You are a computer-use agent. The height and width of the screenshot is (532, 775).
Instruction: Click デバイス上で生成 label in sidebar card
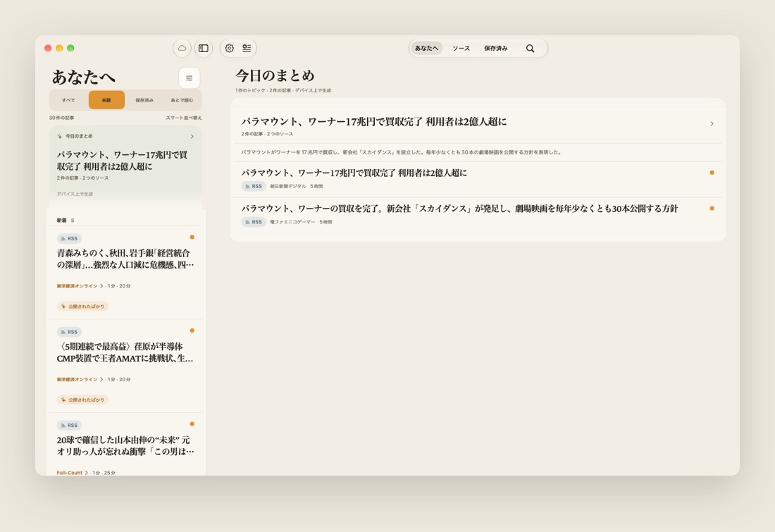75,194
